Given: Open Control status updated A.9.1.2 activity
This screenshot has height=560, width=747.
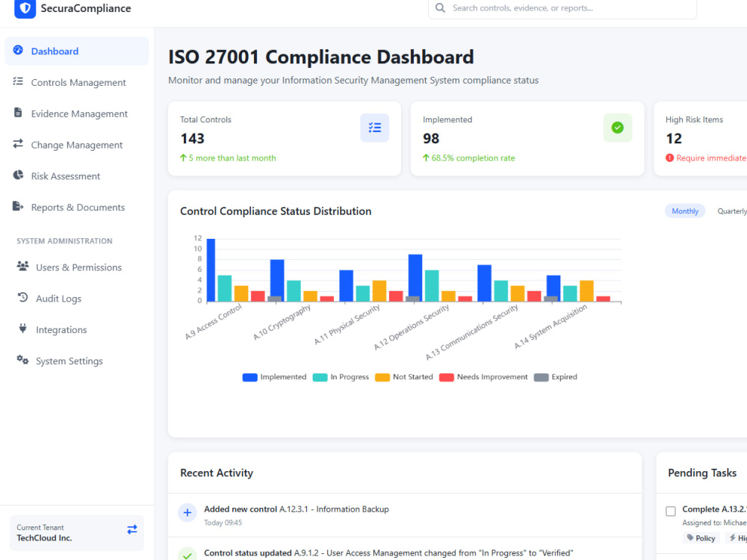Looking at the screenshot, I should point(405,550).
